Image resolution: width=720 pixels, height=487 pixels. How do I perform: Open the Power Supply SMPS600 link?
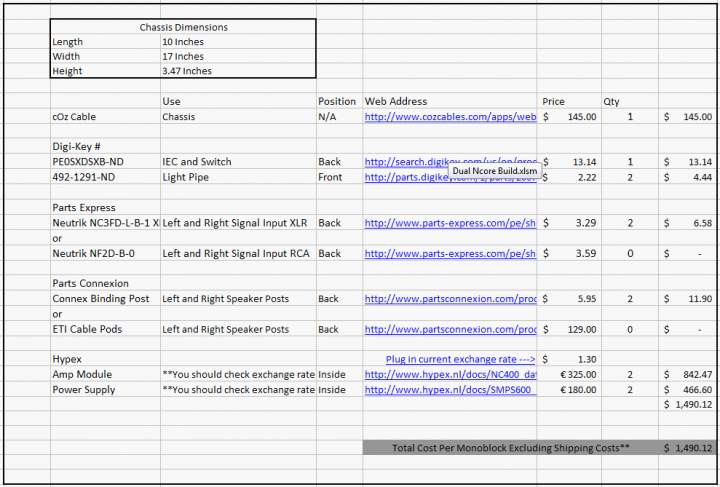pos(450,389)
